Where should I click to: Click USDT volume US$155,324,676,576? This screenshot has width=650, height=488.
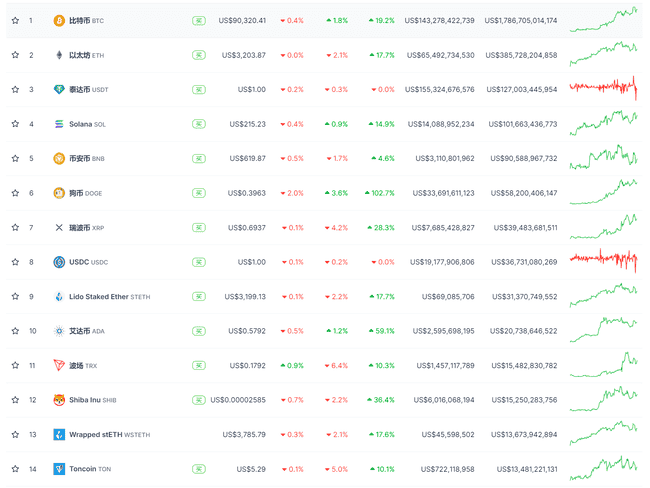pos(439,89)
